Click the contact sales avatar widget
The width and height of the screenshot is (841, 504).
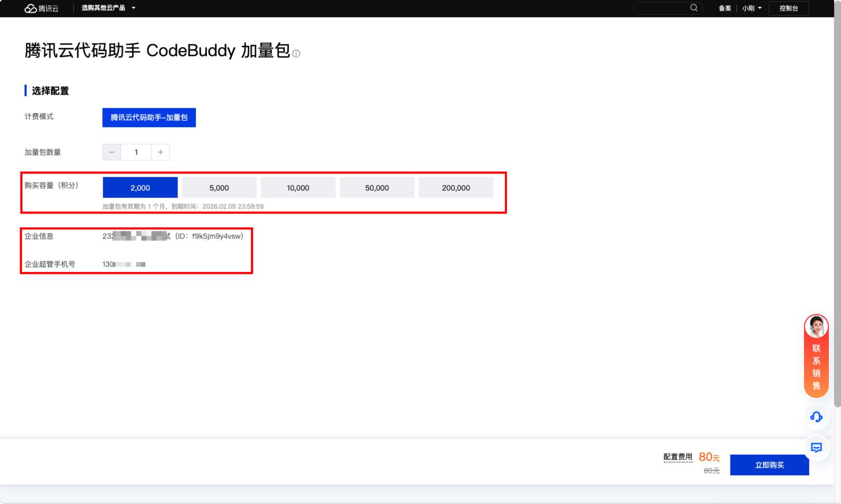click(816, 356)
